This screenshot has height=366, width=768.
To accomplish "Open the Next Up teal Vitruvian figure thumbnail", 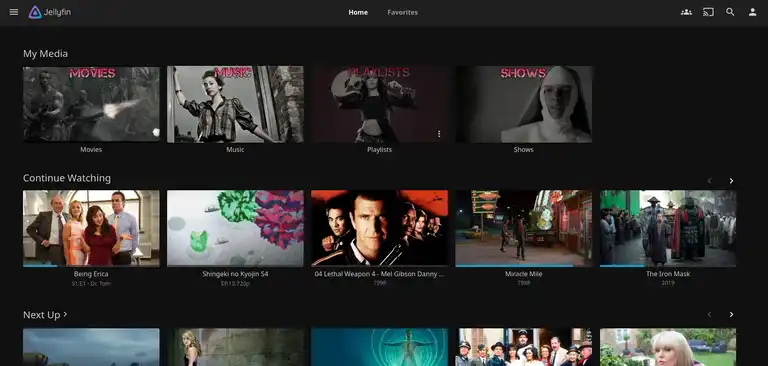I will [x=380, y=347].
